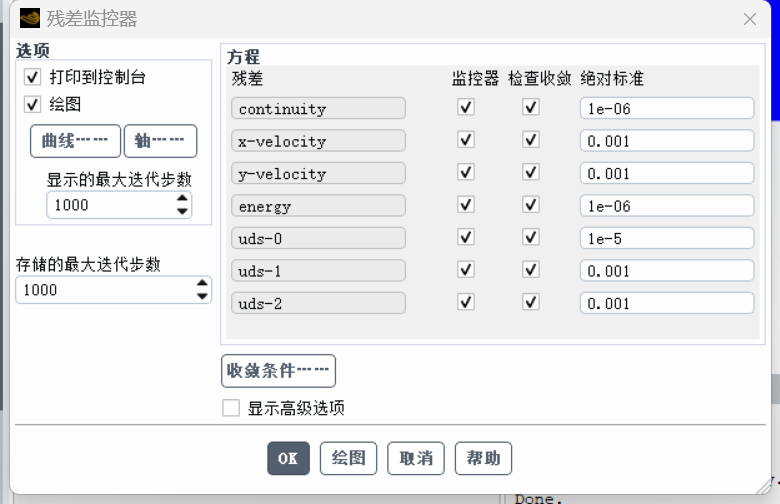Screen dimensions: 780x504
Task: Enable the 显示高级选项 checkbox
Action: 231,408
